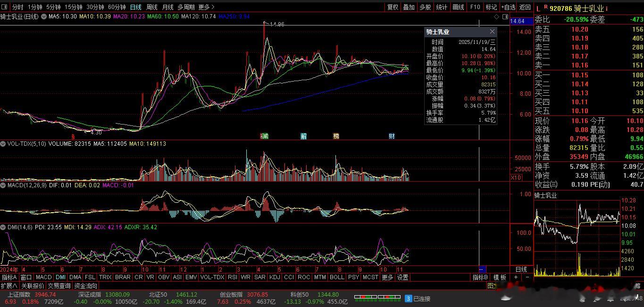Switch indicator to BOLL

point(337,277)
